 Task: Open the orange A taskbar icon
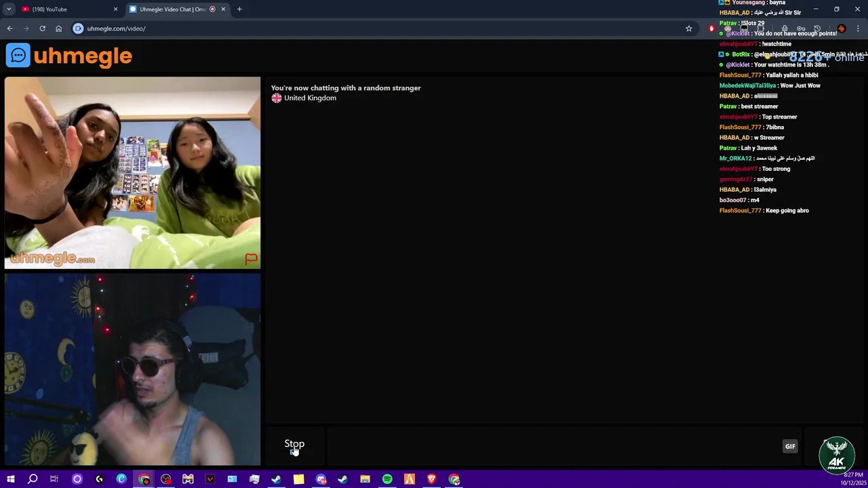point(410,479)
